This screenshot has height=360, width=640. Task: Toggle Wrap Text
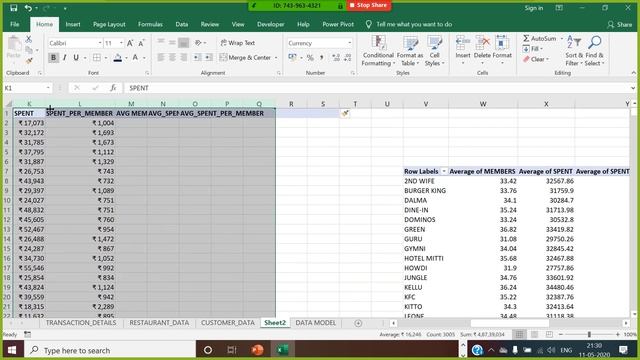(238, 43)
